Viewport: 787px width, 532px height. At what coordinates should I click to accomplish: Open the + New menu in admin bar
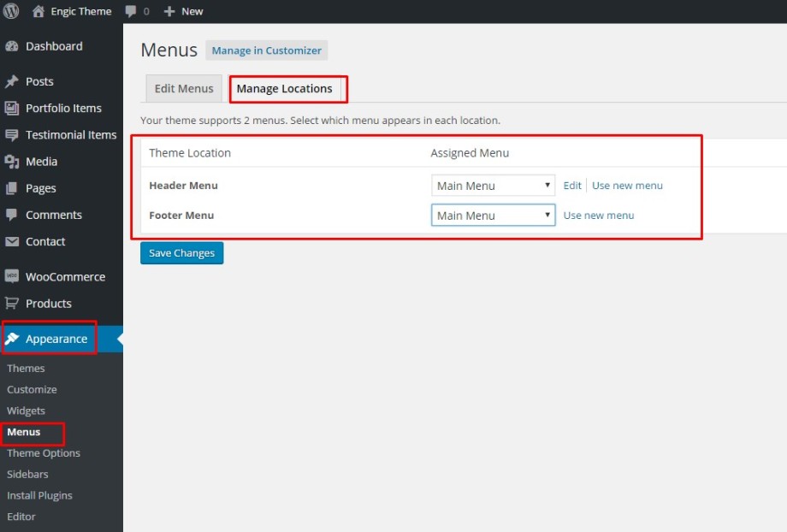coord(183,11)
